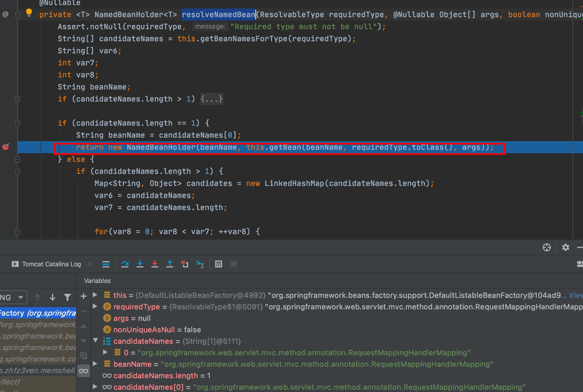Collapse the for-loop fold marker

17,232
